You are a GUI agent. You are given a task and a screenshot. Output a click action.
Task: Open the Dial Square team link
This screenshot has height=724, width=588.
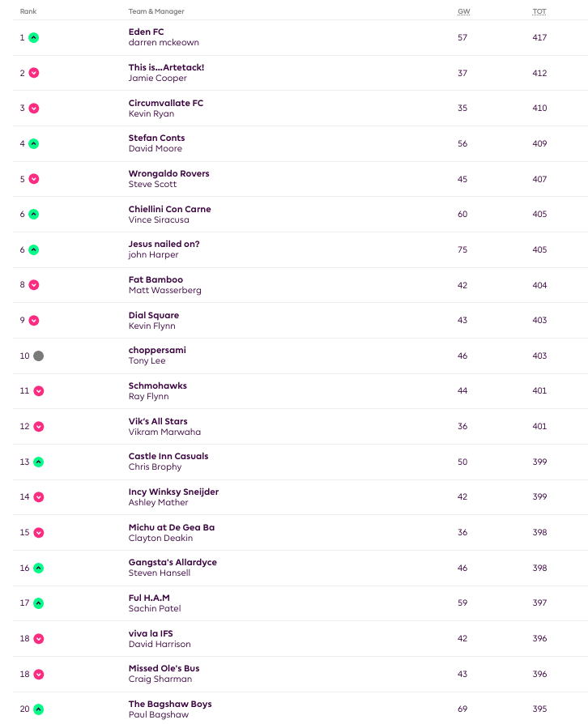(154, 315)
